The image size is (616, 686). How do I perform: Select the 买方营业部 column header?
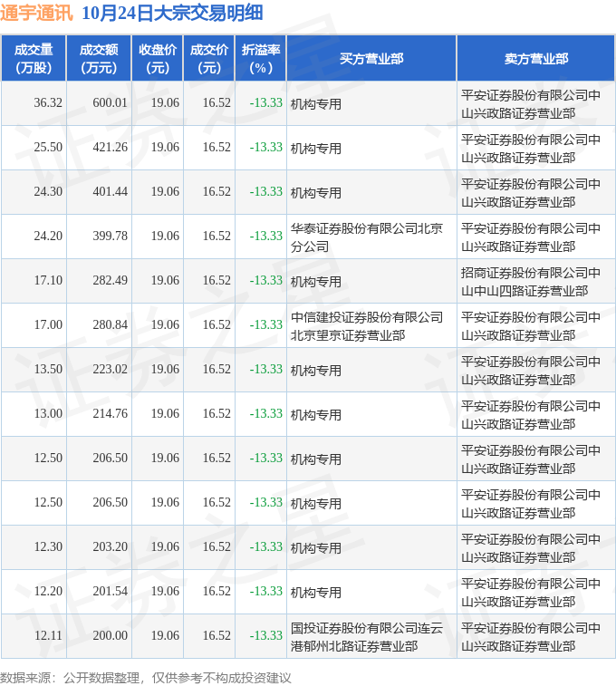click(371, 59)
